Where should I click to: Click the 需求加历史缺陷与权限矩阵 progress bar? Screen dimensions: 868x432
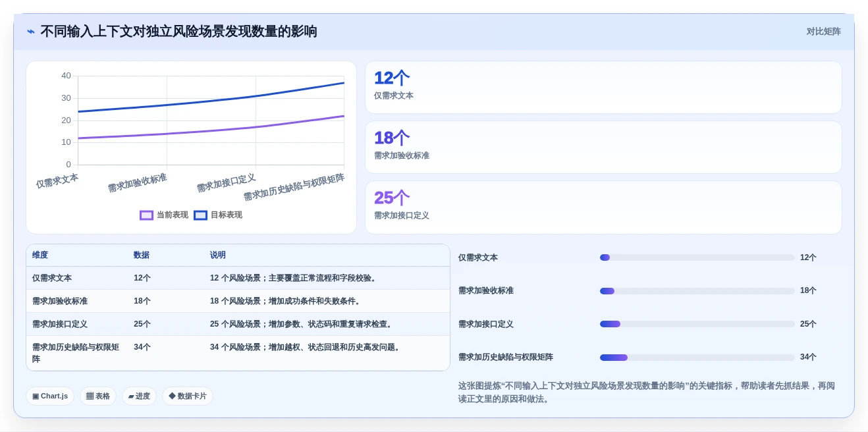click(697, 358)
